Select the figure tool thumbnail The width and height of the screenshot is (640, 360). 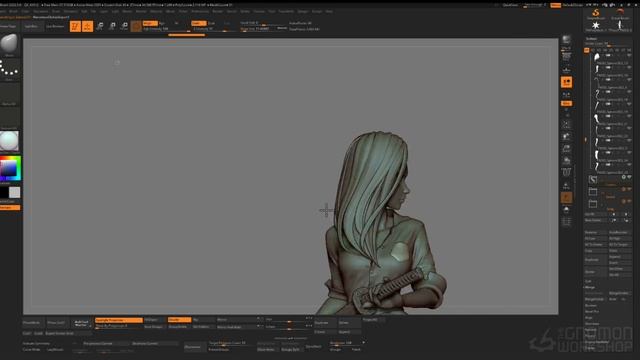tap(620, 27)
